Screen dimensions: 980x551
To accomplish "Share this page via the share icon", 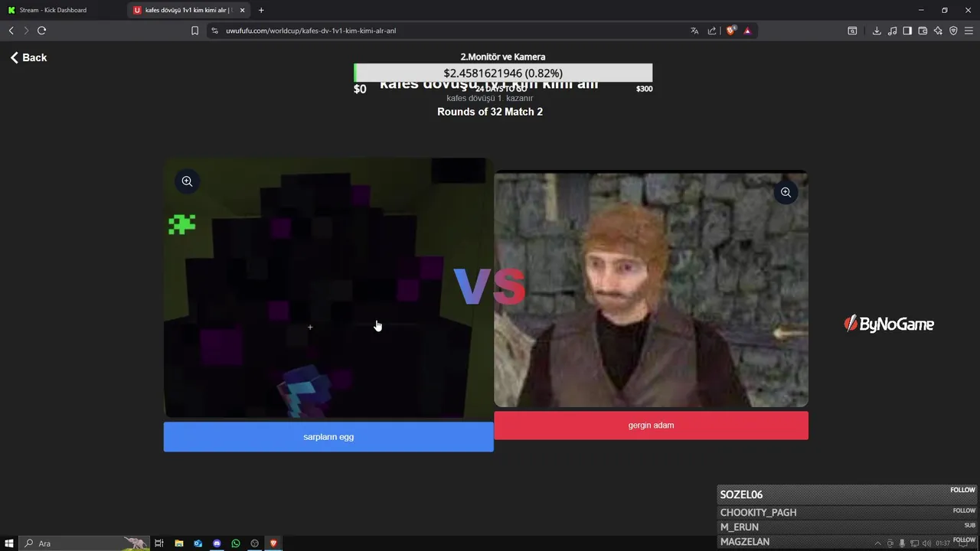I will point(712,31).
